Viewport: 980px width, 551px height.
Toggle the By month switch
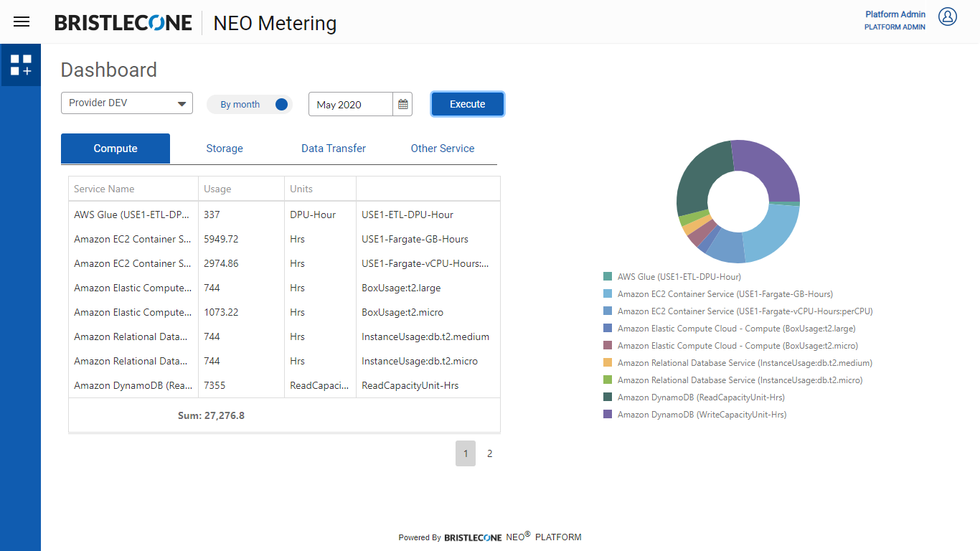point(281,105)
